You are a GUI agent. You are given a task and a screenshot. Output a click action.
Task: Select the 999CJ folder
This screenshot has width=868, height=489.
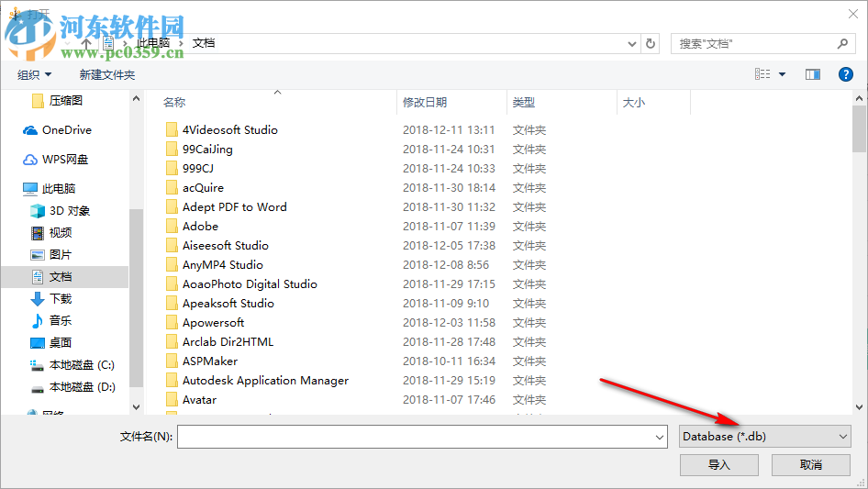tap(198, 169)
